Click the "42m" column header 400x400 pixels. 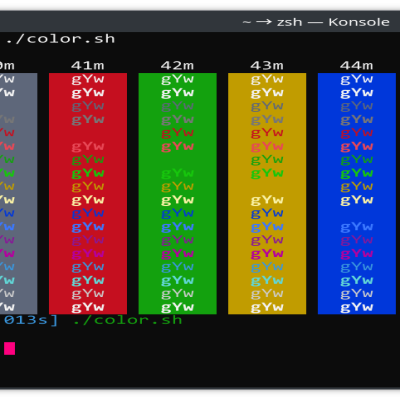(177, 65)
